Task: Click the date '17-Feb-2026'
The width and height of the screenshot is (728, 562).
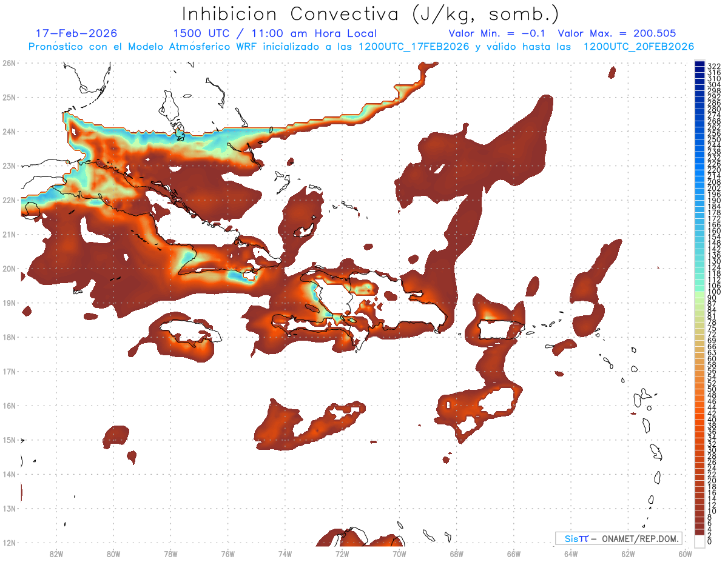Action: (76, 34)
